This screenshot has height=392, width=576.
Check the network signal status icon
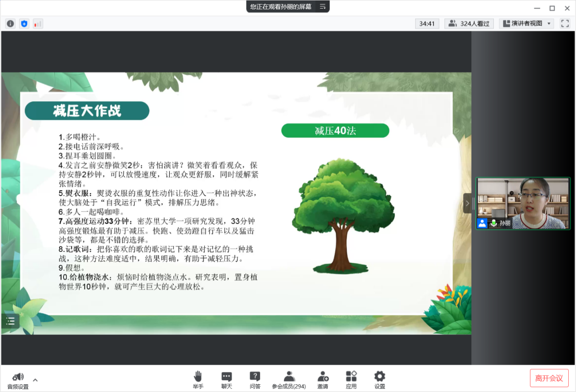[38, 24]
